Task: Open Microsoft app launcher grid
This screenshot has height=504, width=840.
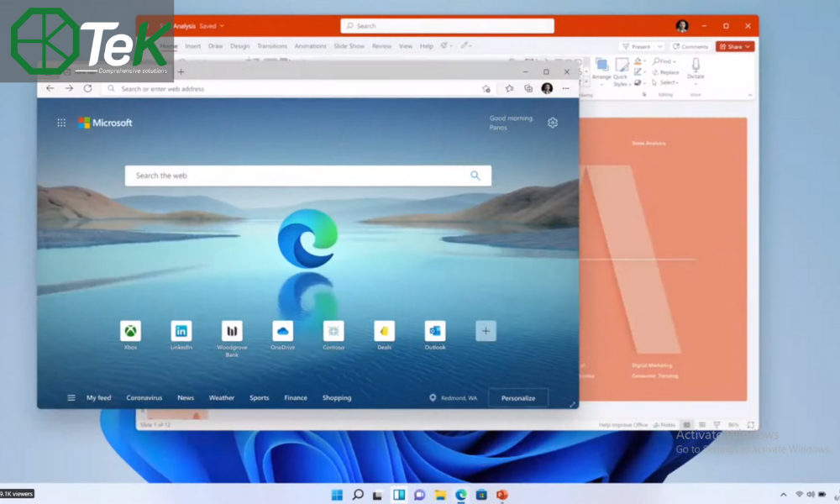Action: [x=61, y=123]
